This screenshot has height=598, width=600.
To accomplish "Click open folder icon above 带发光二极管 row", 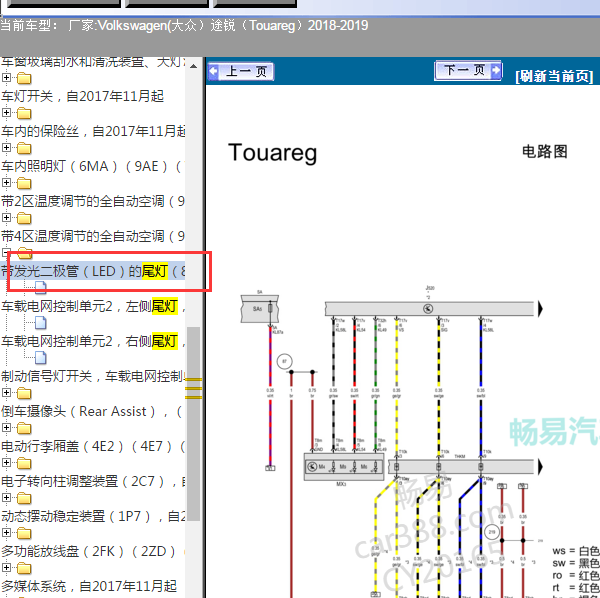I will [x=25, y=253].
